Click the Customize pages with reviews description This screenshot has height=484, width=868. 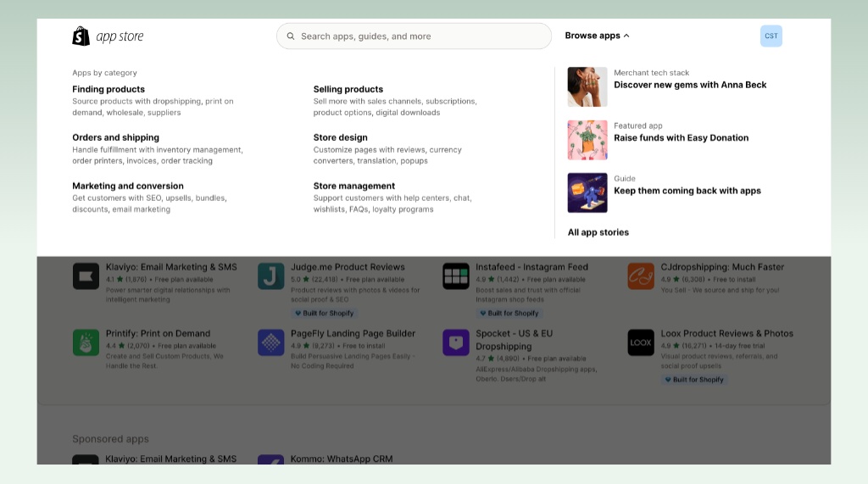387,155
